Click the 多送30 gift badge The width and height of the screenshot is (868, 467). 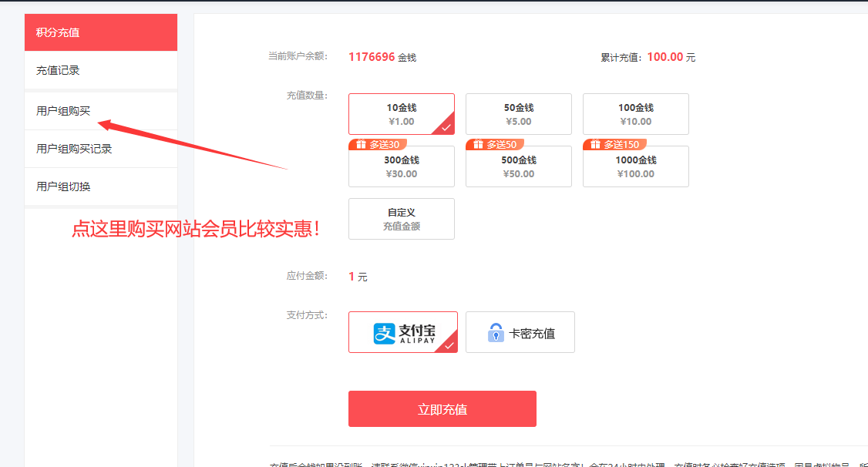coord(378,144)
